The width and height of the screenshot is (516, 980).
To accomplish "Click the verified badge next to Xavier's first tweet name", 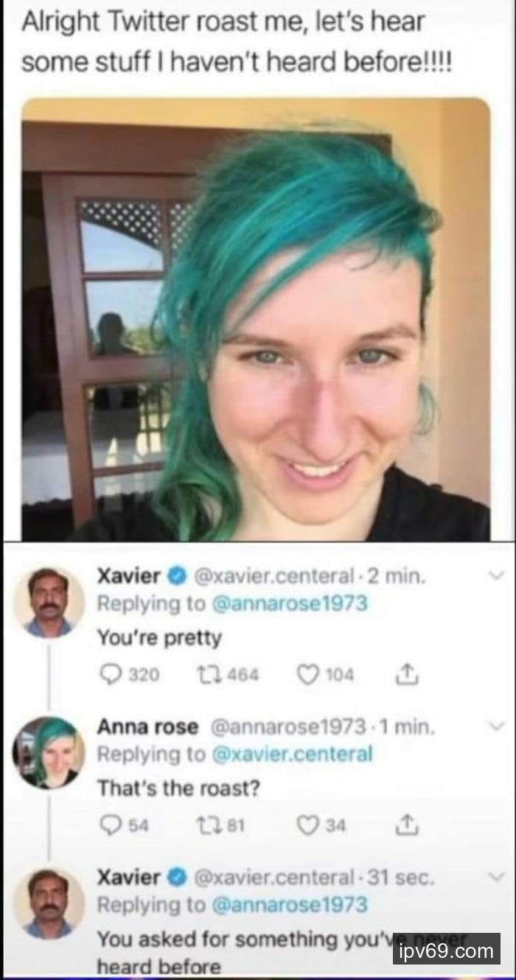I will click(177, 576).
